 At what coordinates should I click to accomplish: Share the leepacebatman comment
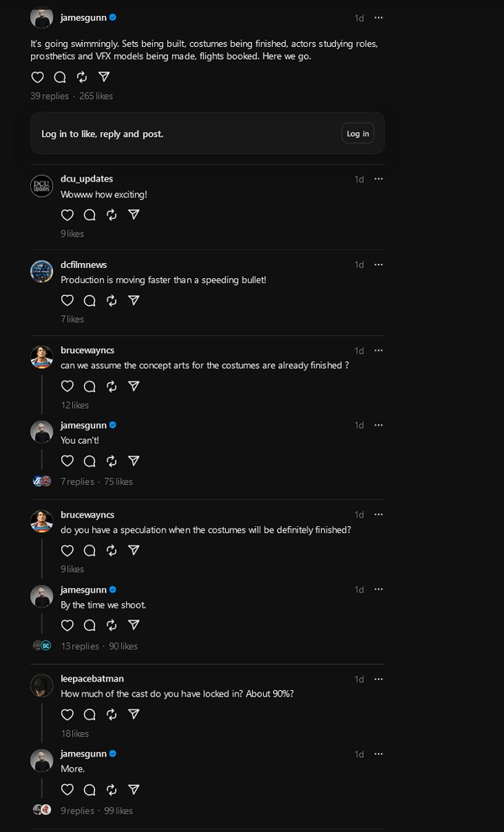click(134, 714)
